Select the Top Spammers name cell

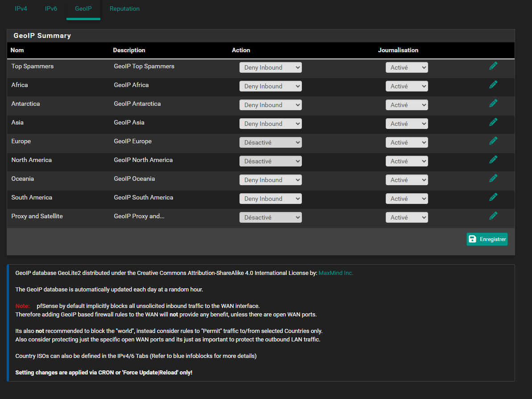32,66
